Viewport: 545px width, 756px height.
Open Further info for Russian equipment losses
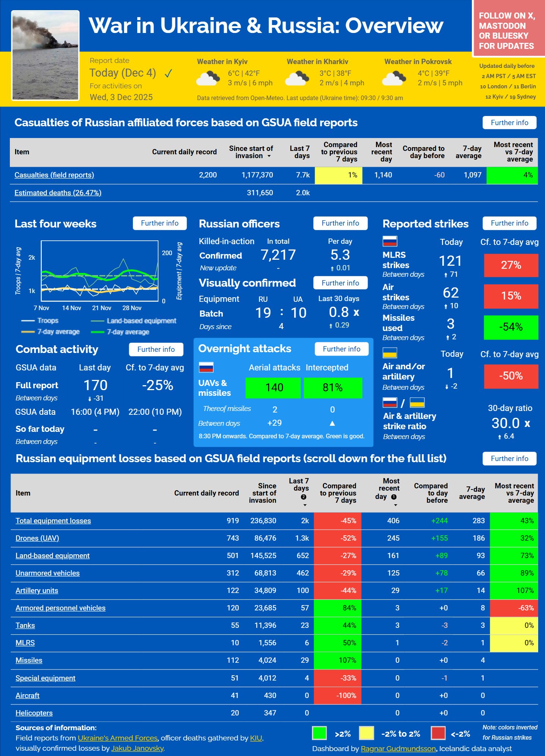click(x=509, y=458)
